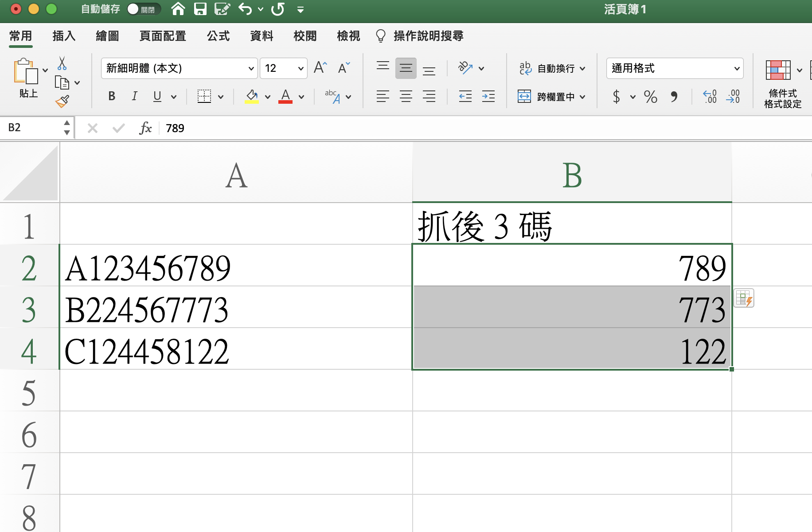
Task: Click the Home icon in title bar
Action: pyautogui.click(x=178, y=9)
